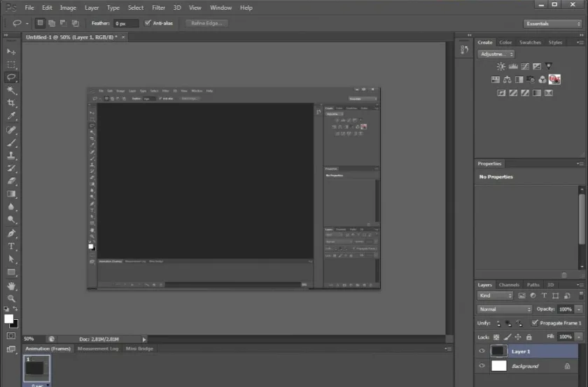Toggle the Anti-alias checkbox
Image resolution: width=588 pixels, height=387 pixels.
coord(148,23)
